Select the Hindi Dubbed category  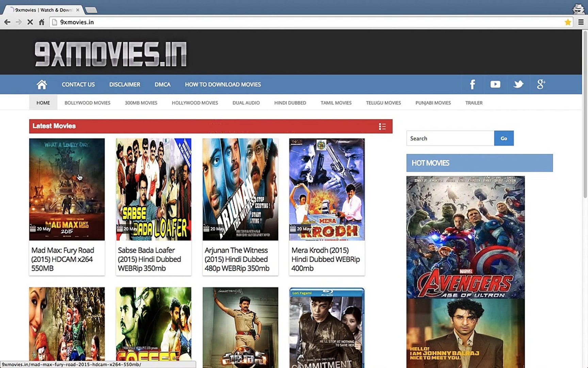tap(290, 103)
